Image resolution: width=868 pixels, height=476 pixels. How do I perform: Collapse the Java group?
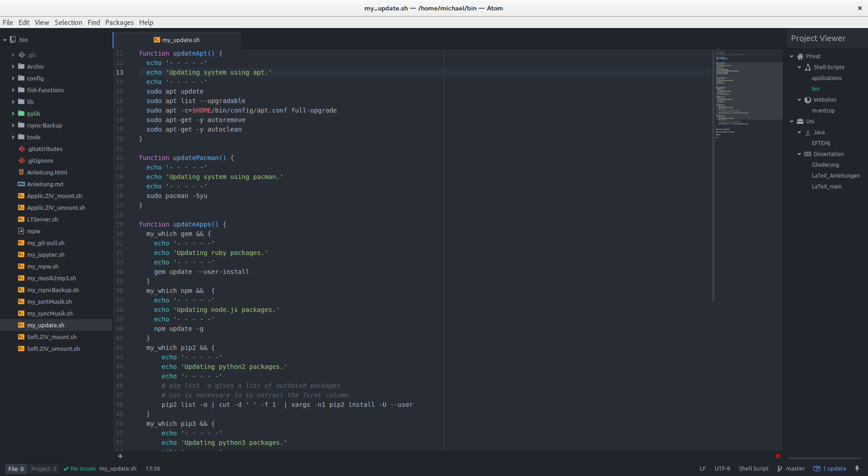click(x=799, y=132)
